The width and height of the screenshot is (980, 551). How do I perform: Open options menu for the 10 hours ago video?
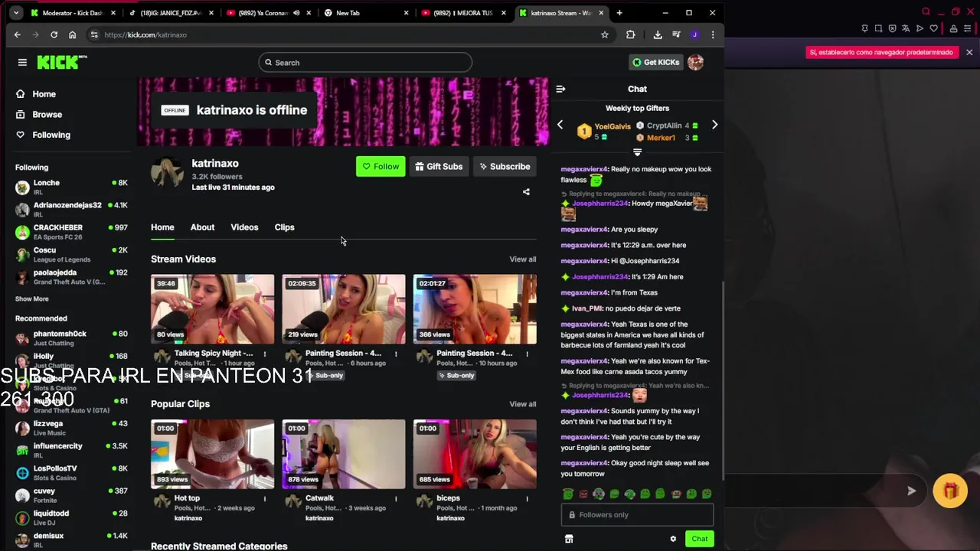point(527,354)
